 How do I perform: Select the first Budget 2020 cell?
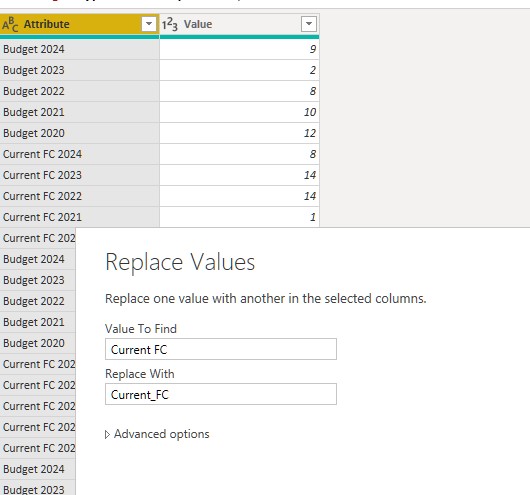79,133
